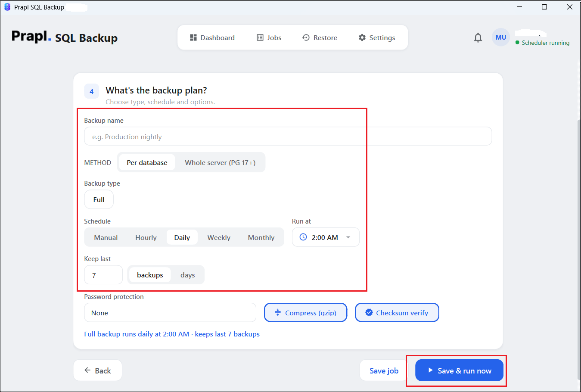Image resolution: width=581 pixels, height=392 pixels.
Task: Set schedule to Daily
Action: (182, 238)
